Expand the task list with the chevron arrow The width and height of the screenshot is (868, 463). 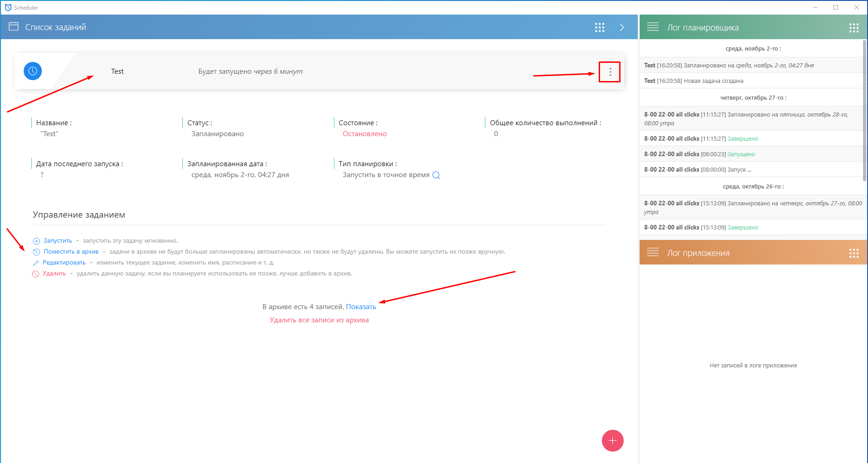[622, 27]
